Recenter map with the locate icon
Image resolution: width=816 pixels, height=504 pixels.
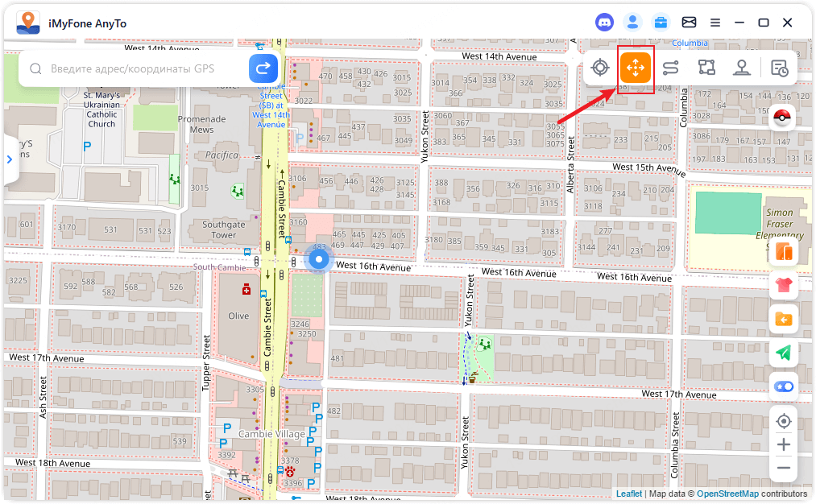point(784,421)
